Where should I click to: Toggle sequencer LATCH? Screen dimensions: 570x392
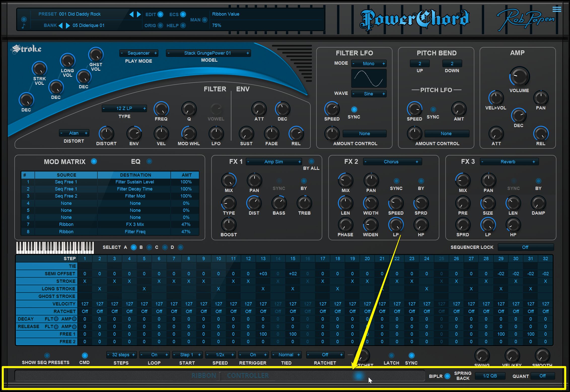coord(391,355)
